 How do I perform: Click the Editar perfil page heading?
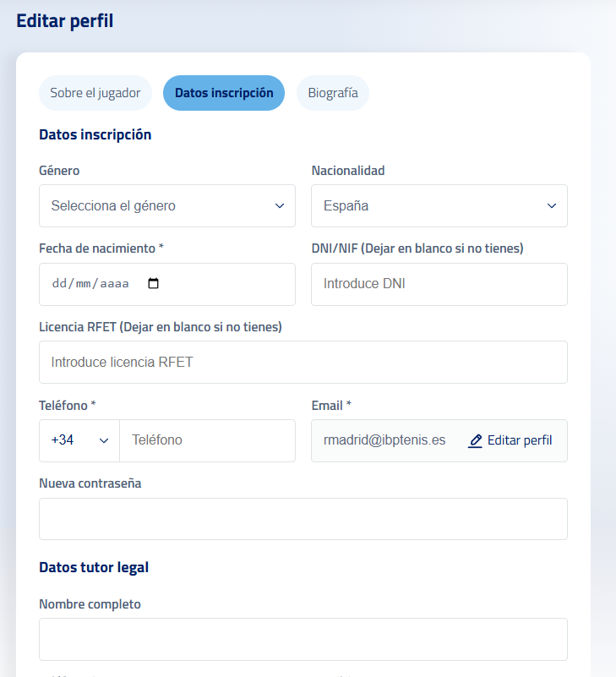point(65,21)
